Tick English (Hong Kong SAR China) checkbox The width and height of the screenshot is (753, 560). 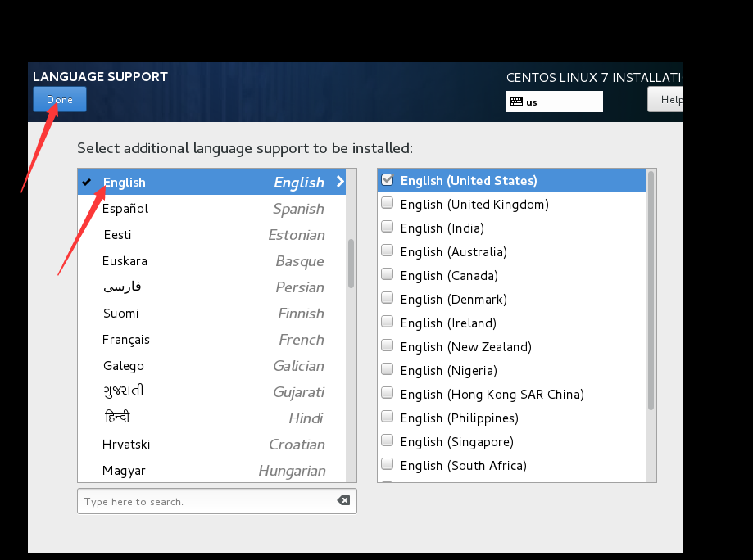coord(387,394)
